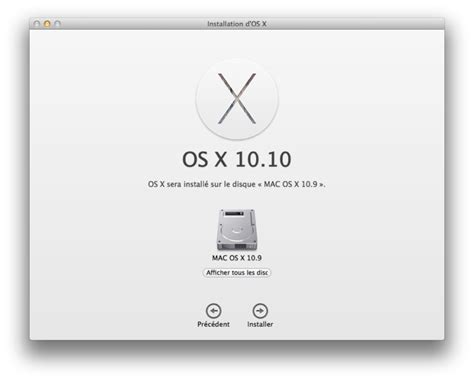Click the 'MAC OS X 10.9' disk name

coord(237,258)
